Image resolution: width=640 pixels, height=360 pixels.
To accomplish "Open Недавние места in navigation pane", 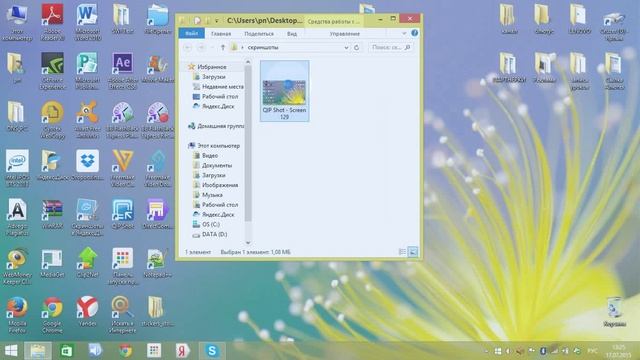I will tap(222, 87).
